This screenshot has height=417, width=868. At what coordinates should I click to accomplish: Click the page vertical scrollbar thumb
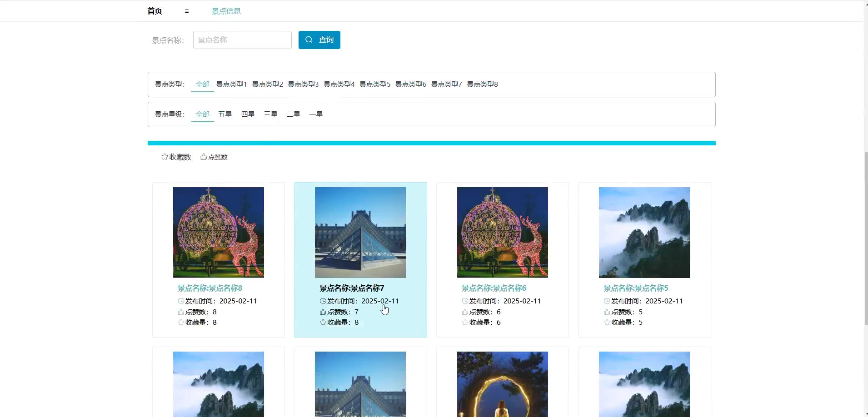[x=866, y=238]
